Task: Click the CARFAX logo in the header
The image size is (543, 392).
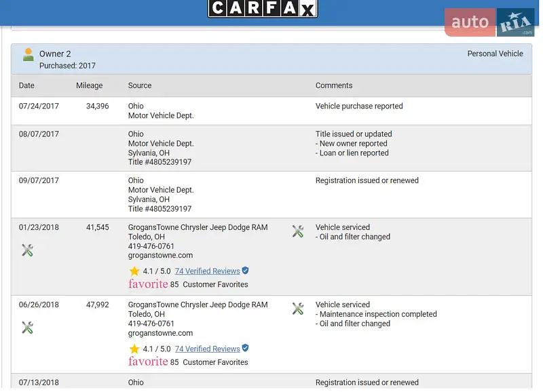Action: pos(262,8)
